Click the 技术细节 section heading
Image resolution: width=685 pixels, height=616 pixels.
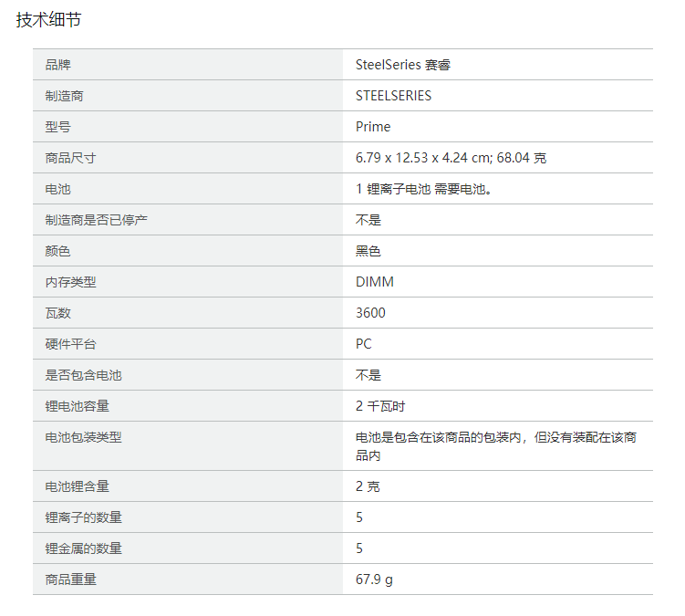coord(47,19)
